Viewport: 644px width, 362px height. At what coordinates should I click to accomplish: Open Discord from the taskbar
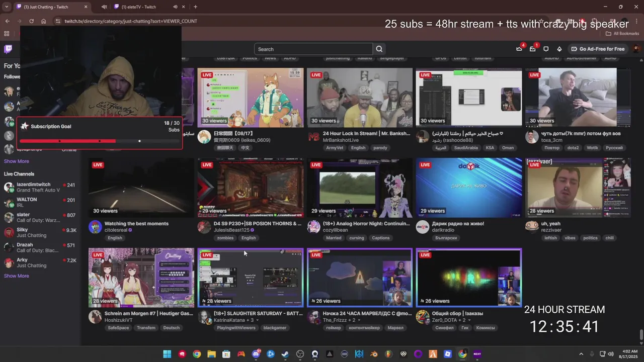pyautogui.click(x=256, y=354)
